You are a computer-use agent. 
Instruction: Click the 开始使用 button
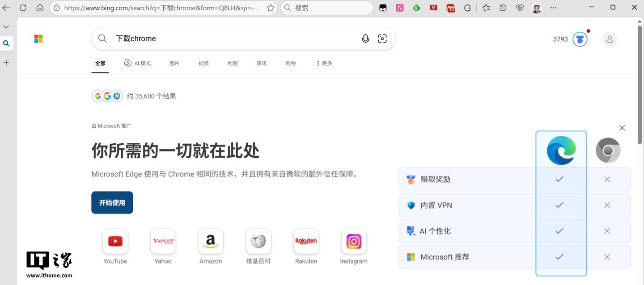point(112,203)
